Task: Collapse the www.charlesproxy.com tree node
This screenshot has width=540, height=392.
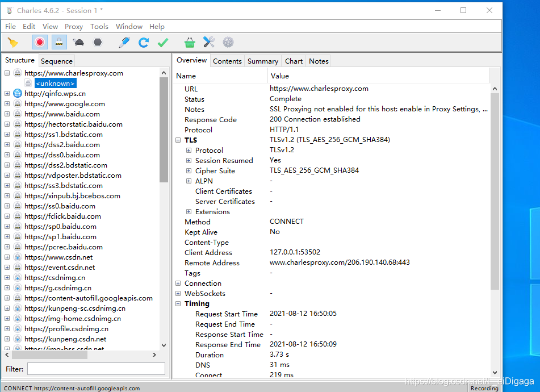Action: coord(7,73)
